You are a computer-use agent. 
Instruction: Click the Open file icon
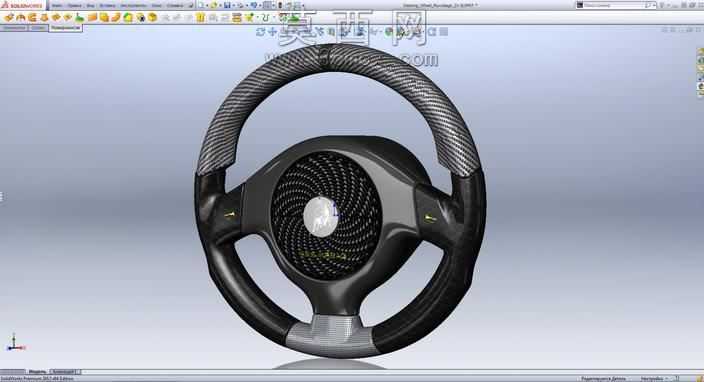tap(214, 5)
